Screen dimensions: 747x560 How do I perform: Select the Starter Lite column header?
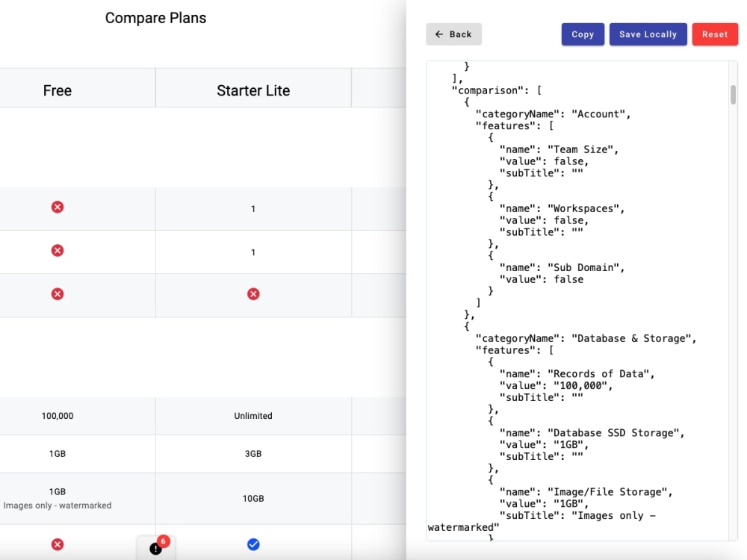pyautogui.click(x=253, y=90)
